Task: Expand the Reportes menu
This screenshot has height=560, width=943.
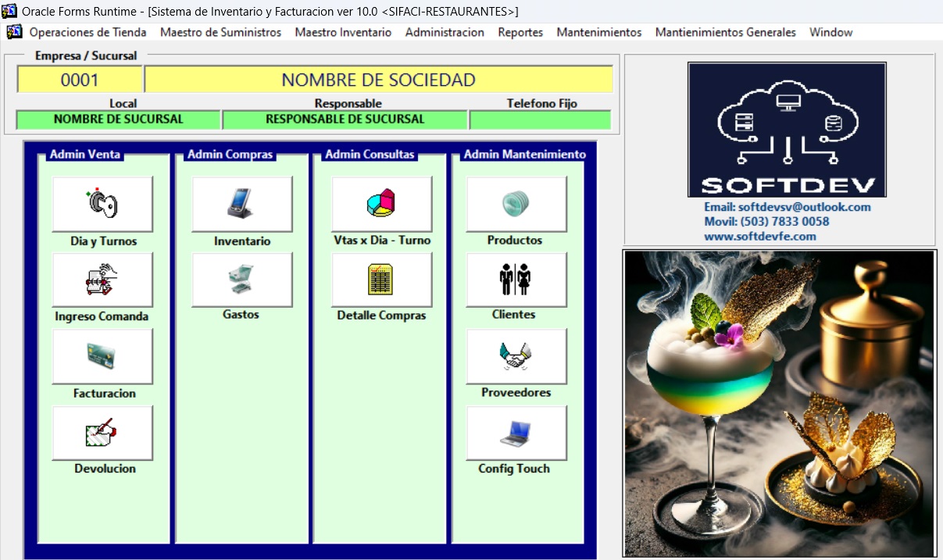Action: tap(520, 32)
